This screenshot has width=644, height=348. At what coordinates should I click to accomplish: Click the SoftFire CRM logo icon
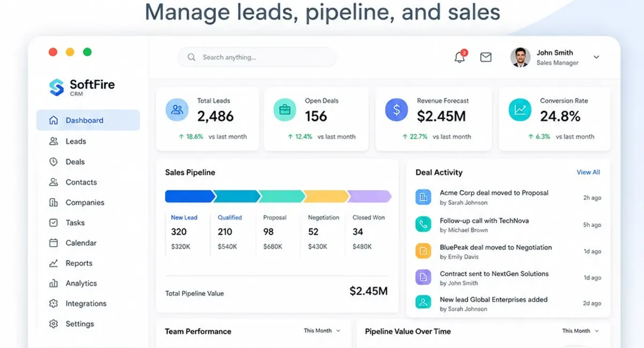[x=56, y=87]
